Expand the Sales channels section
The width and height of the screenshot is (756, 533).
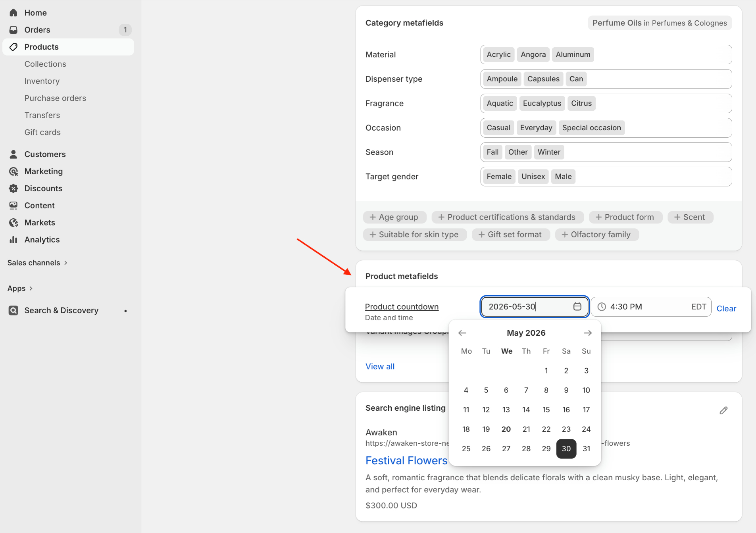point(38,263)
